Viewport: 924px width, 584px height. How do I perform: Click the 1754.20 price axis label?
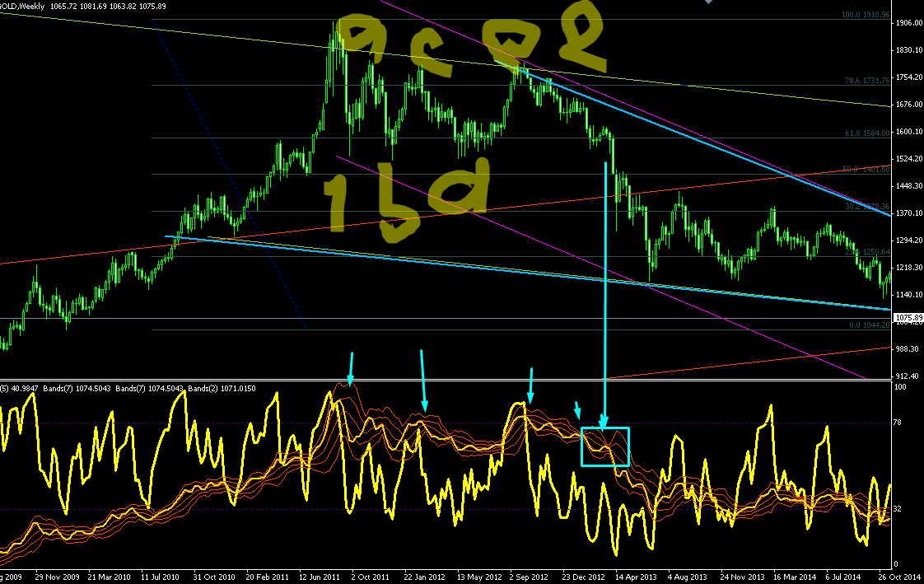point(908,77)
